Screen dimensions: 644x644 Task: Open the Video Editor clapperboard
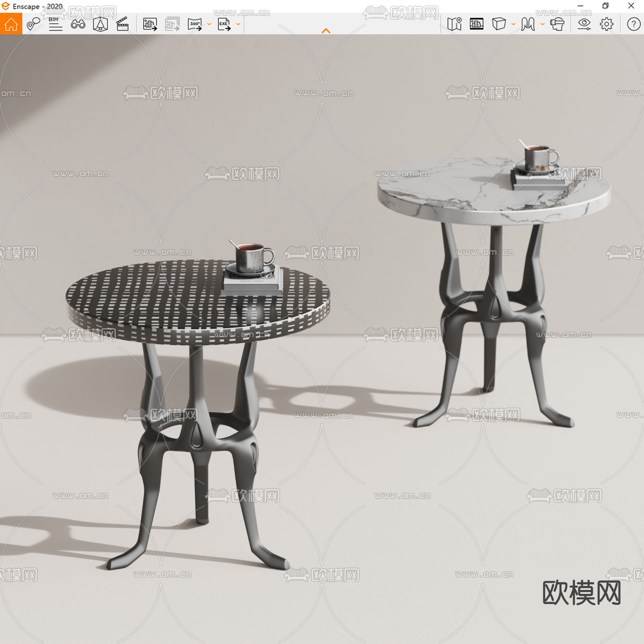coord(122,24)
